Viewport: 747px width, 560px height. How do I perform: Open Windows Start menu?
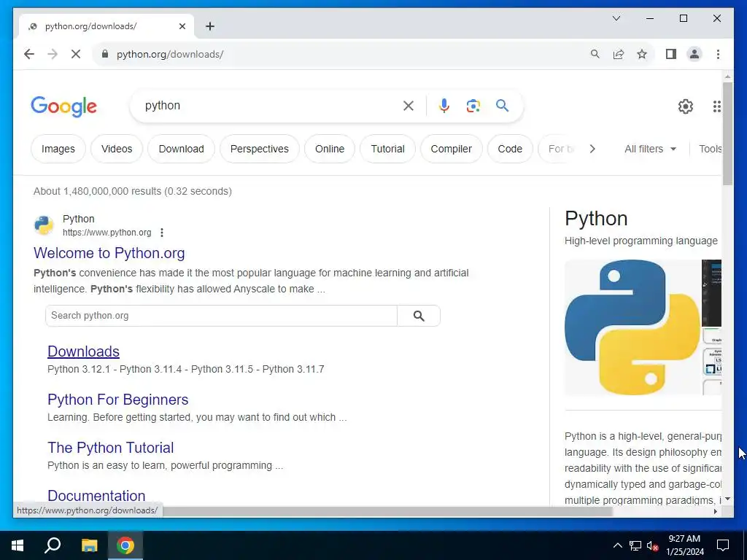18,545
